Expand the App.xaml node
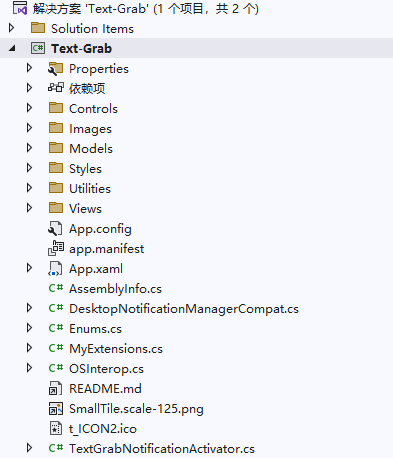Viewport: 393px width, 458px height. [29, 268]
